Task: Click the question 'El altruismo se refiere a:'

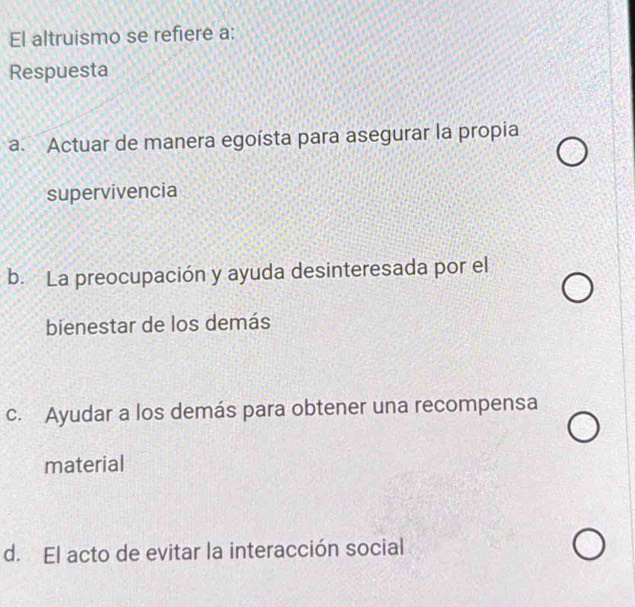Action: pos(121,38)
